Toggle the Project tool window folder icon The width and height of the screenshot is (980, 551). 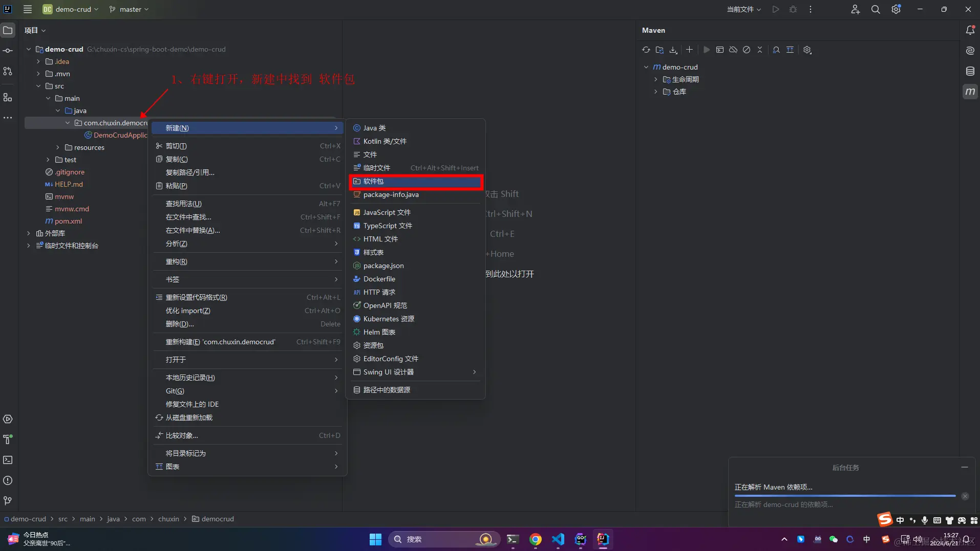[8, 30]
